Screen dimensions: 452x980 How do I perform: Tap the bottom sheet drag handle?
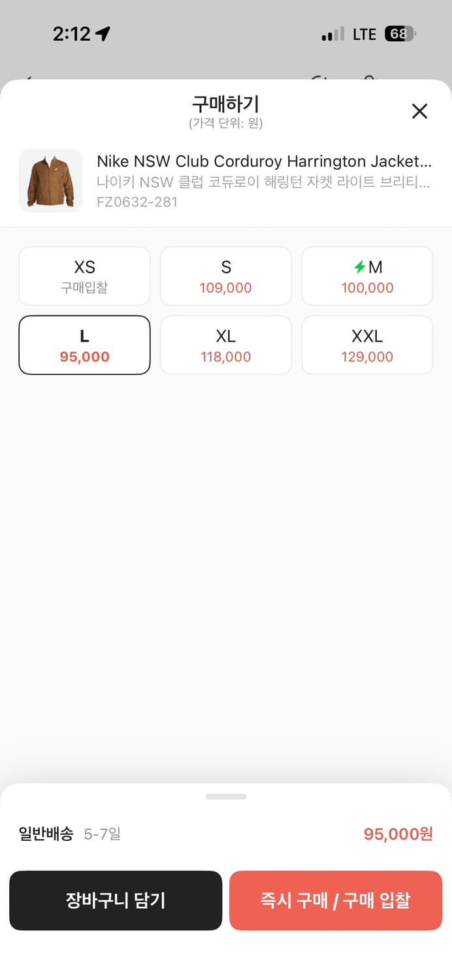tap(226, 796)
